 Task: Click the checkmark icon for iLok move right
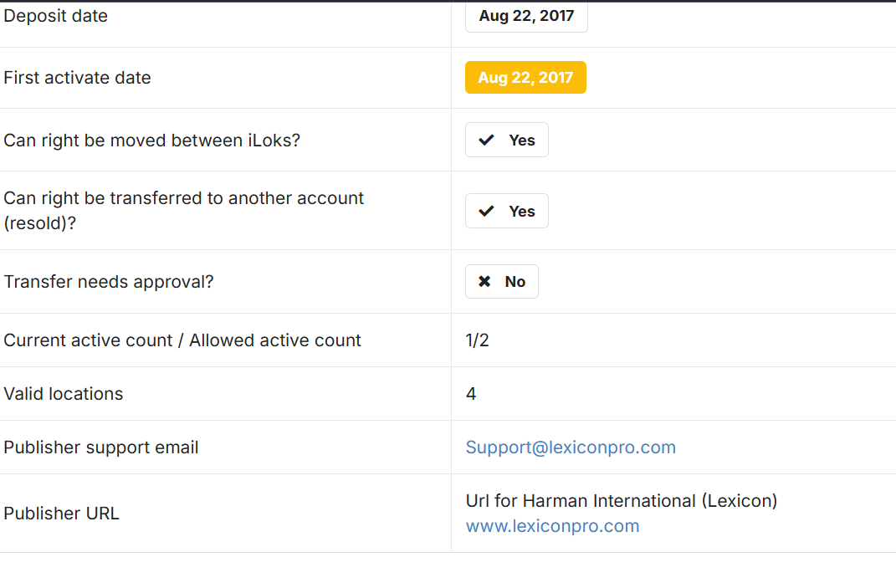pos(486,140)
